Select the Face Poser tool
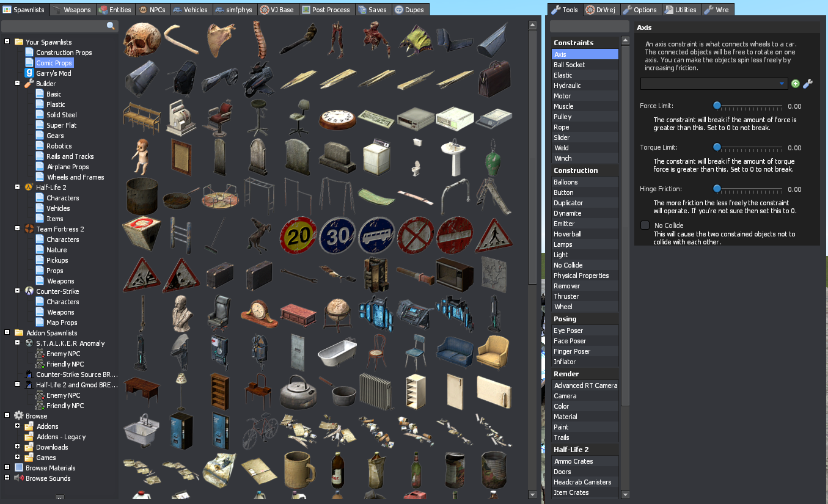 585,341
